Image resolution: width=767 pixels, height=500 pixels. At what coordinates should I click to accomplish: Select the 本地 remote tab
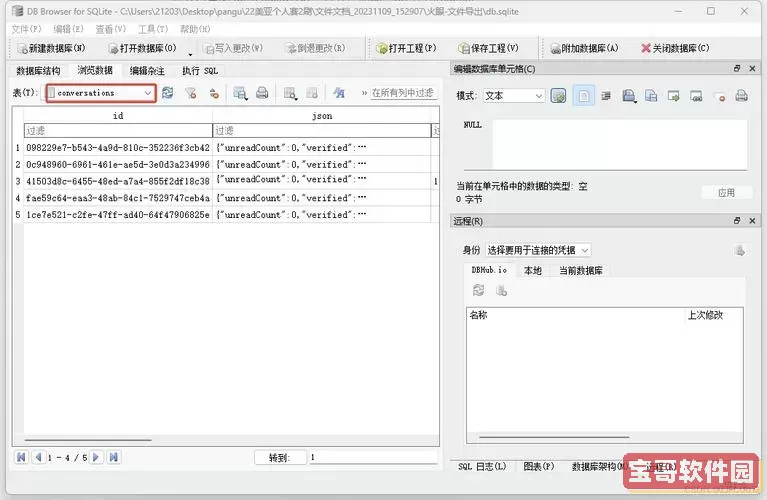pos(533,270)
